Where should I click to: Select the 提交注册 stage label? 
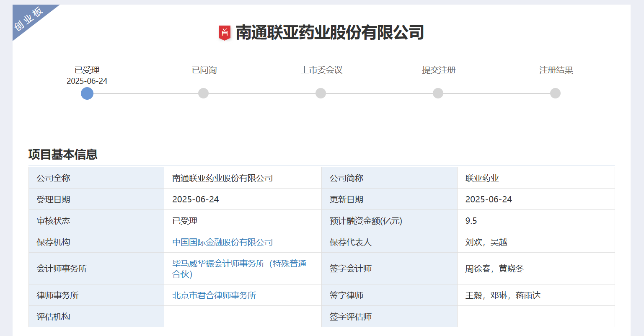click(x=438, y=70)
